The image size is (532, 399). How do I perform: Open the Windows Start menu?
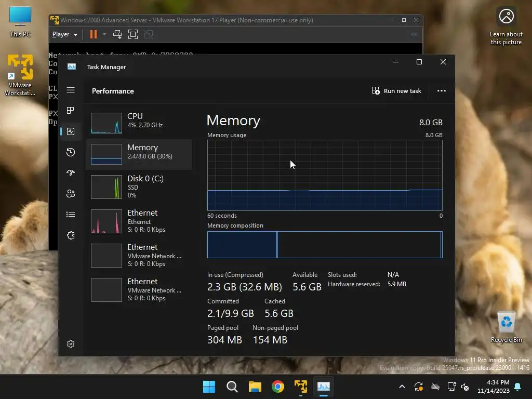pos(209,387)
